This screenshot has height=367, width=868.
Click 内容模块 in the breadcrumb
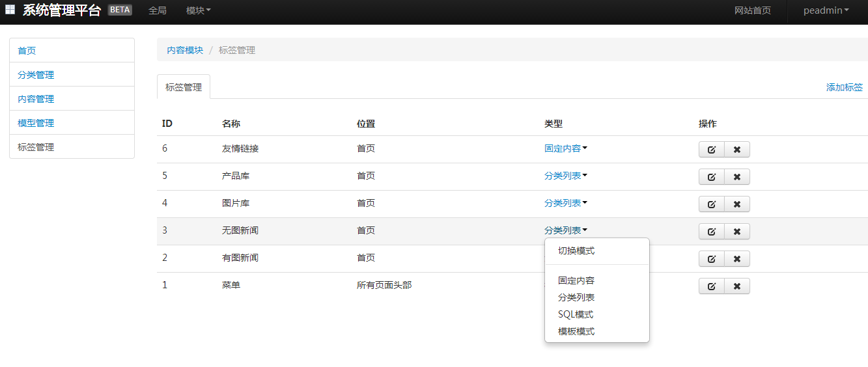point(185,50)
